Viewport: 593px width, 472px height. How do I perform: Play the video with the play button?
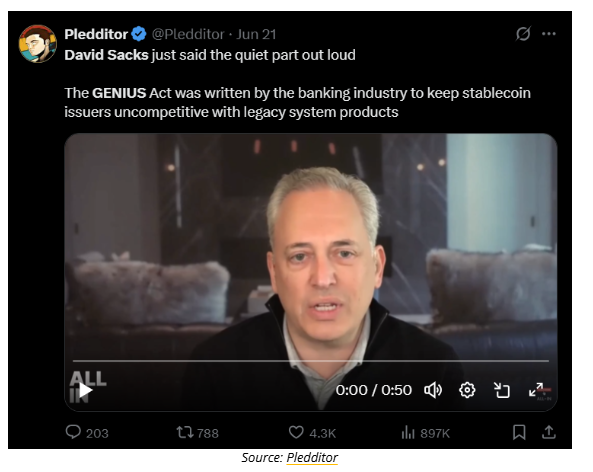point(85,390)
